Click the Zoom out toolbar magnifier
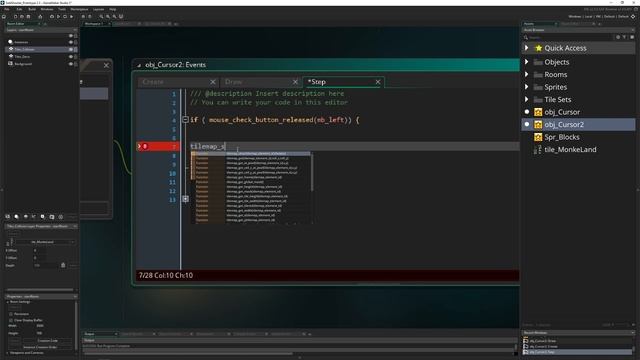The height and width of the screenshot is (360, 640). pos(101,16)
